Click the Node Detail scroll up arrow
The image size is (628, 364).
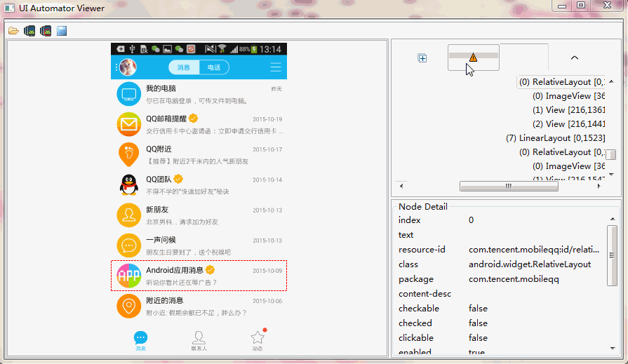click(x=613, y=219)
